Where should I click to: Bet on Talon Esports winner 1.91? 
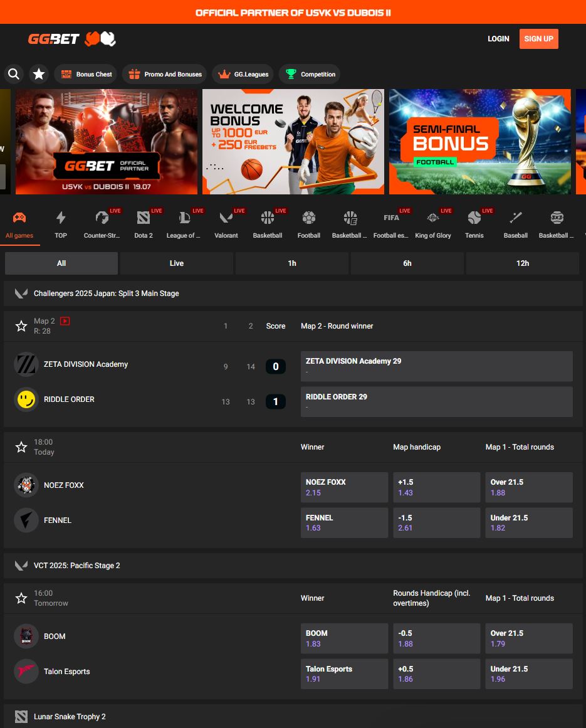[x=344, y=673]
